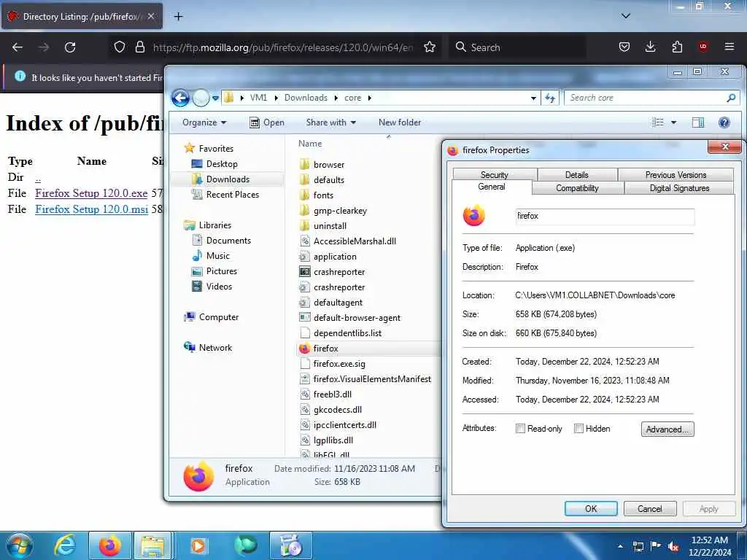Screen dimensions: 747x560
Task: Select Documents library
Action: pyautogui.click(x=228, y=241)
